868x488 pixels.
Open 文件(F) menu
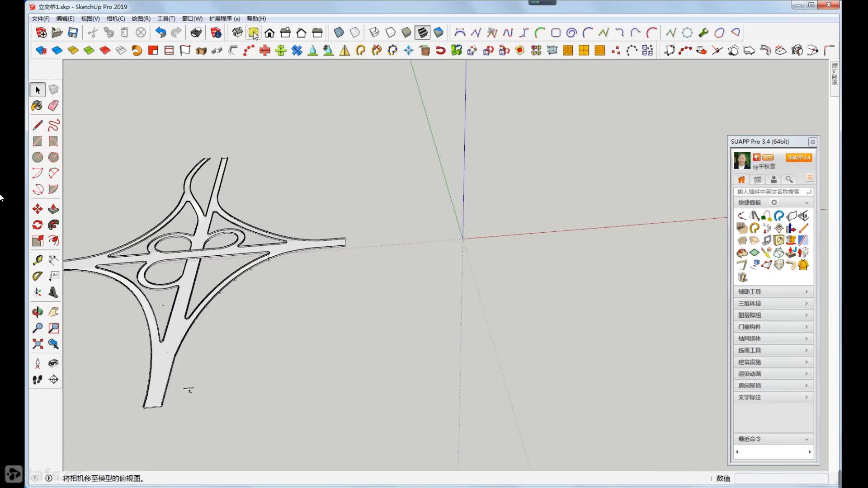point(41,19)
